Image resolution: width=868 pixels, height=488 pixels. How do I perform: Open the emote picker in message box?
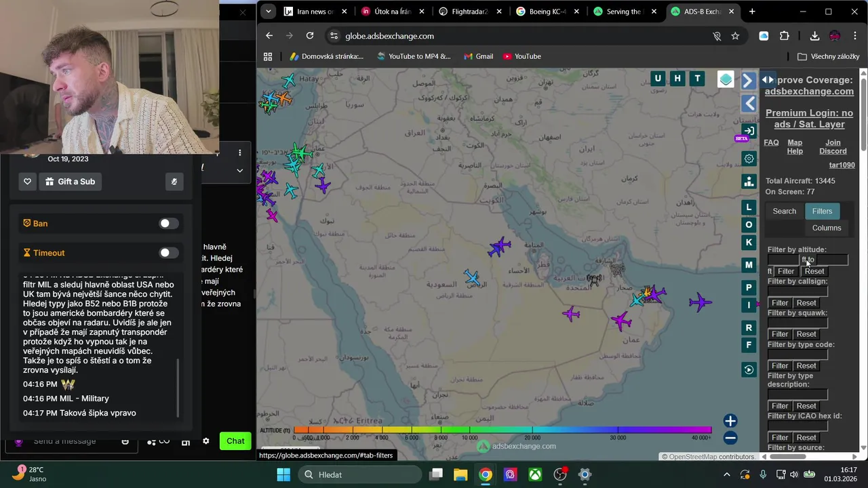pos(125,441)
